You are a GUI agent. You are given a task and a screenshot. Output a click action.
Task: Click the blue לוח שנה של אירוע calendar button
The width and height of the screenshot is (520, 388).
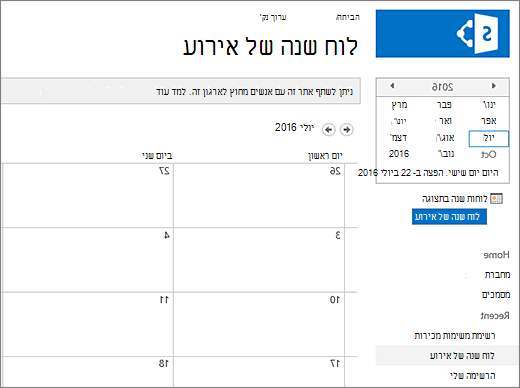[449, 217]
